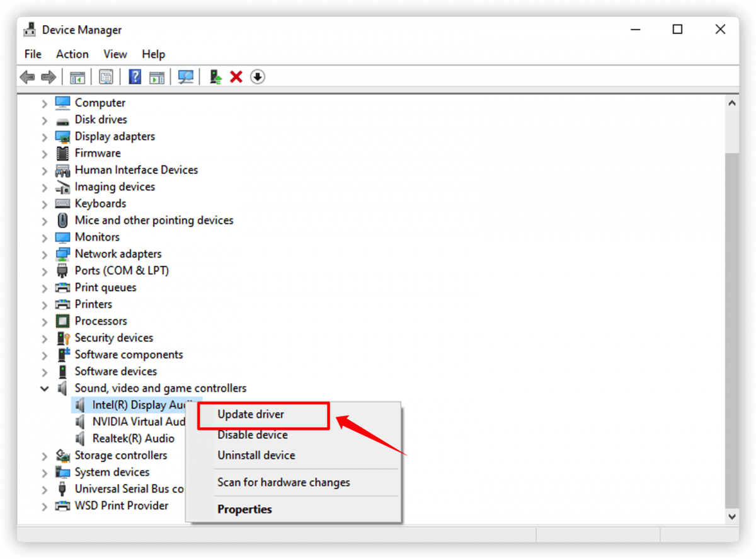756x559 pixels.
Task: Click the Processors chip icon
Action: tap(62, 321)
